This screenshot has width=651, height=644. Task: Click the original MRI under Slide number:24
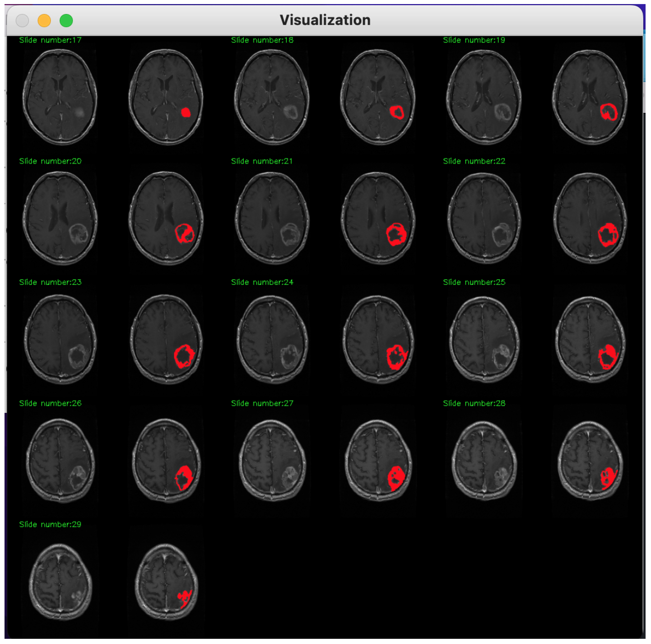272,339
